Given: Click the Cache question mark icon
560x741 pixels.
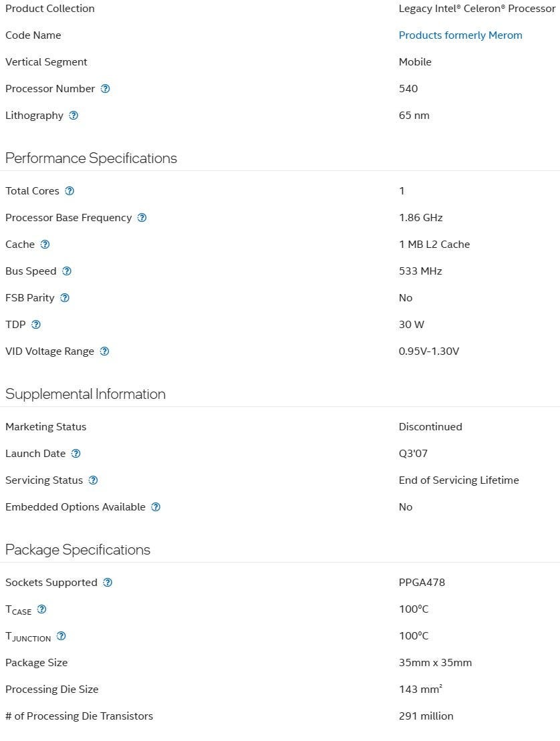Looking at the screenshot, I should (x=45, y=245).
